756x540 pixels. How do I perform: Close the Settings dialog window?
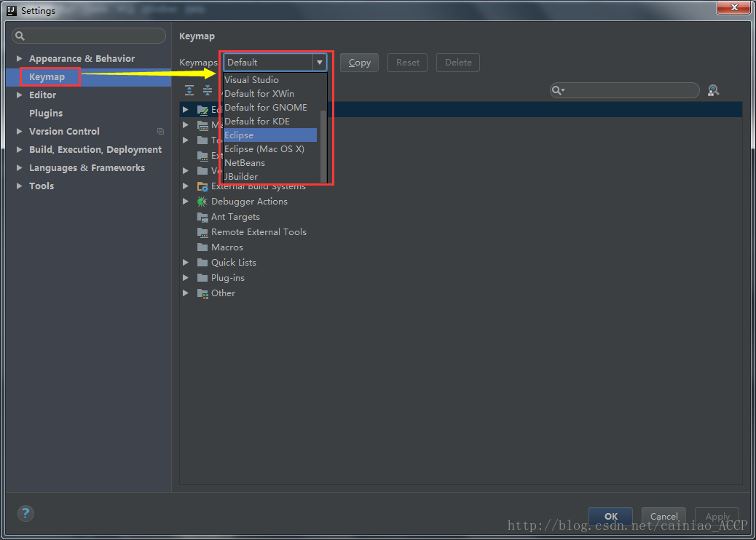tap(734, 7)
